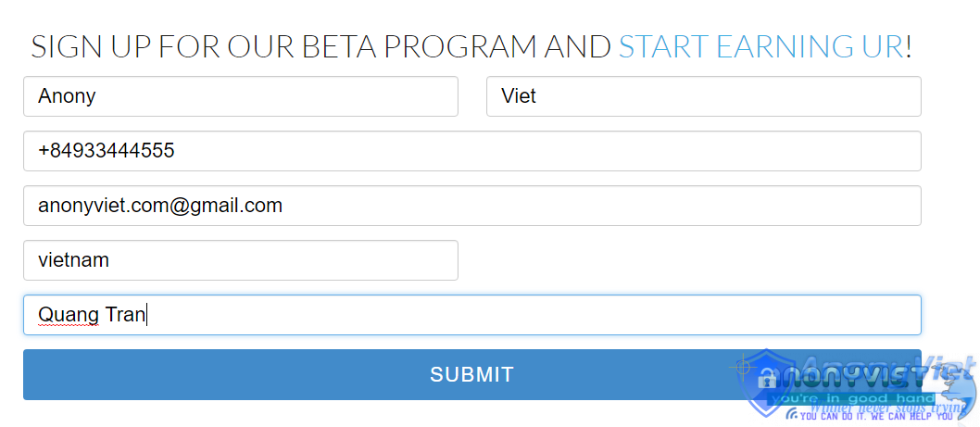Click the wifi signal icon beside 'YOU CAN DO IT'

click(792, 413)
